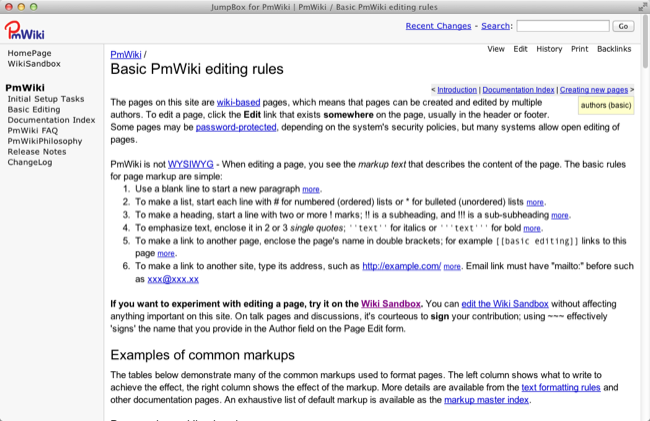Click the PmWiki sidebar heading
Image resolution: width=650 pixels, height=421 pixels.
(x=25, y=88)
